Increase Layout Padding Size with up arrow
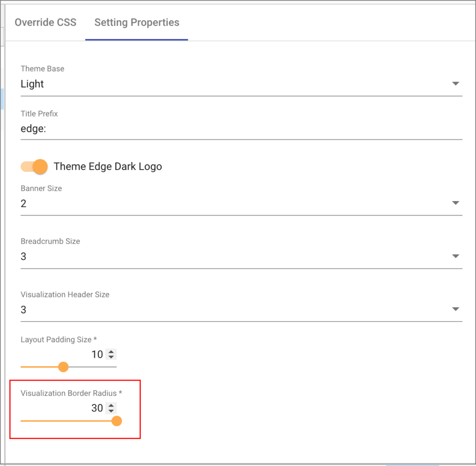The height and width of the screenshot is (466, 476). click(x=111, y=352)
